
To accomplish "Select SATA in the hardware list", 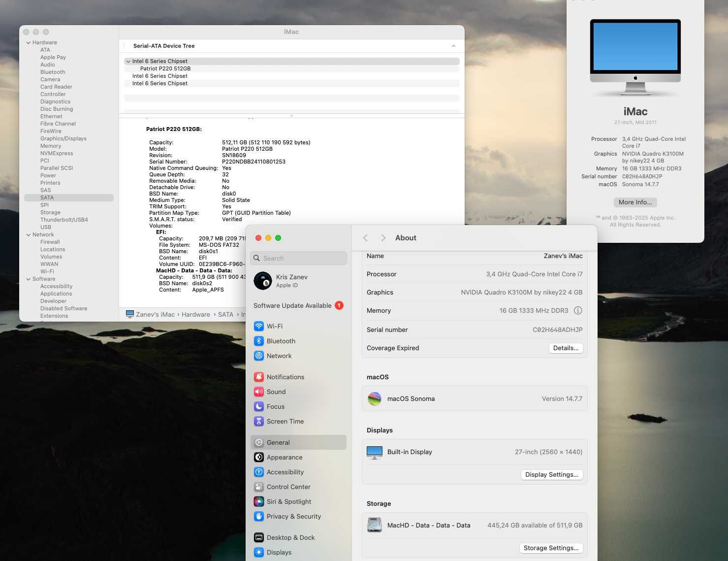I will coord(69,198).
